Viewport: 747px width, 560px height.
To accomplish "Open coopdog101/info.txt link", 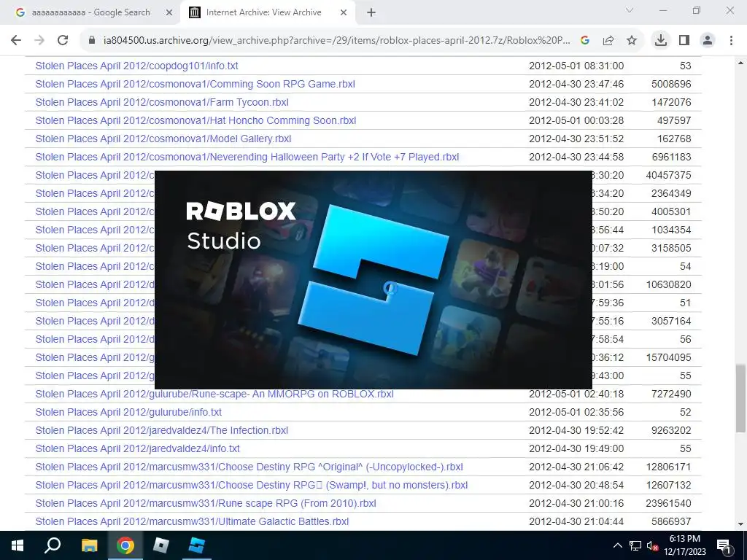I will [136, 66].
